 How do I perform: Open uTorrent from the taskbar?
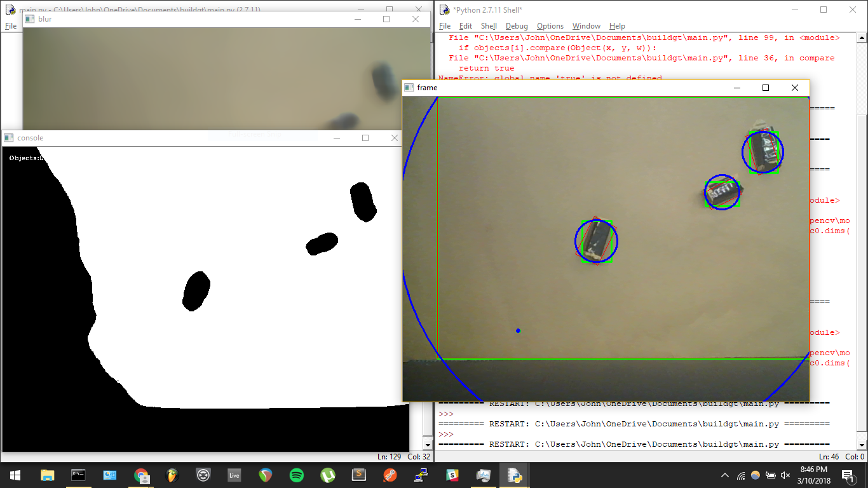coord(328,475)
